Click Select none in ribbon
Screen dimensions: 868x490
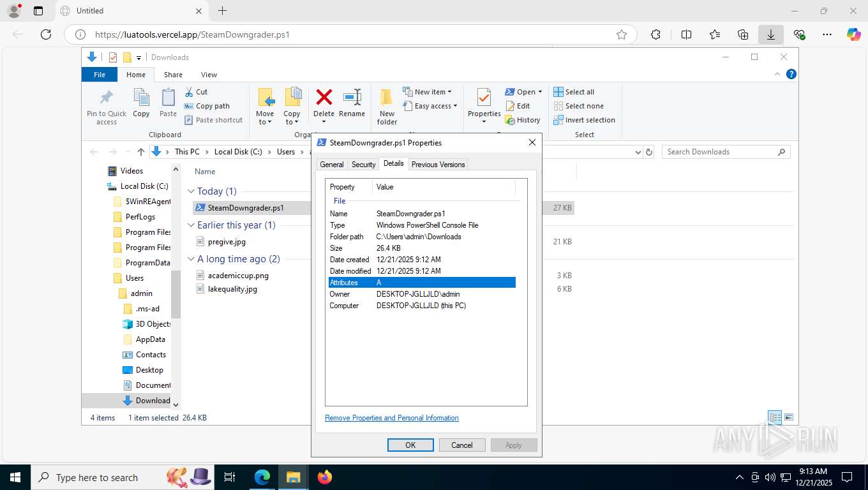[578, 106]
